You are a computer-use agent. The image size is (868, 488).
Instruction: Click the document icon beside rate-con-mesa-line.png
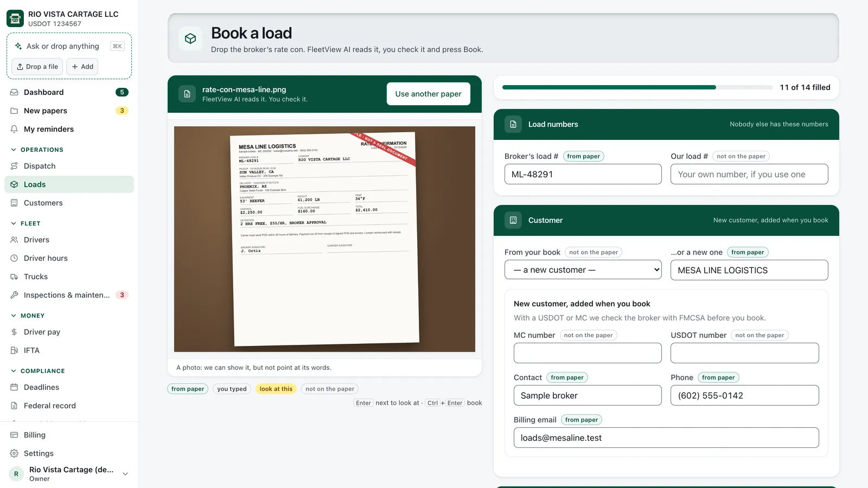point(187,94)
